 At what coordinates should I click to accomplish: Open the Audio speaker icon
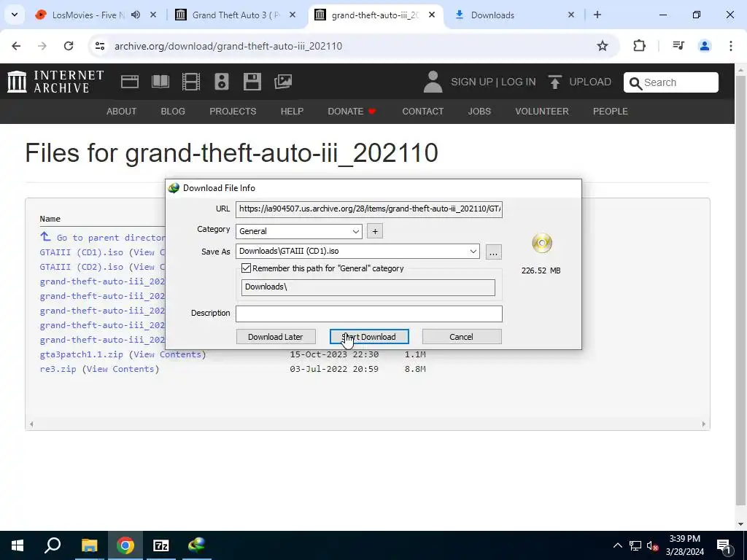pos(222,82)
